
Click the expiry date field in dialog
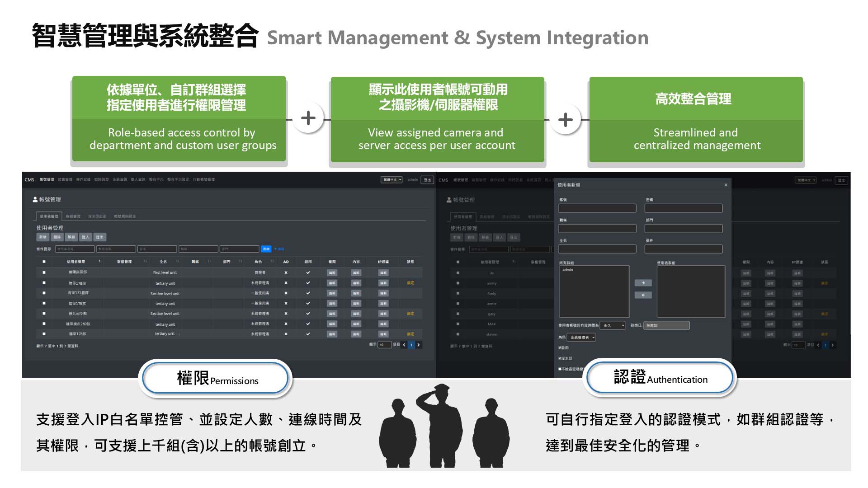(x=667, y=325)
